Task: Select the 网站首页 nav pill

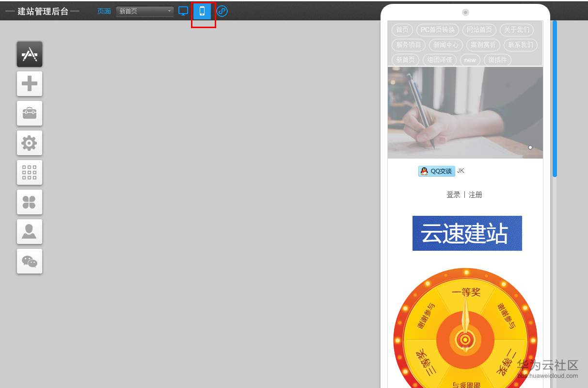Action: [x=479, y=30]
